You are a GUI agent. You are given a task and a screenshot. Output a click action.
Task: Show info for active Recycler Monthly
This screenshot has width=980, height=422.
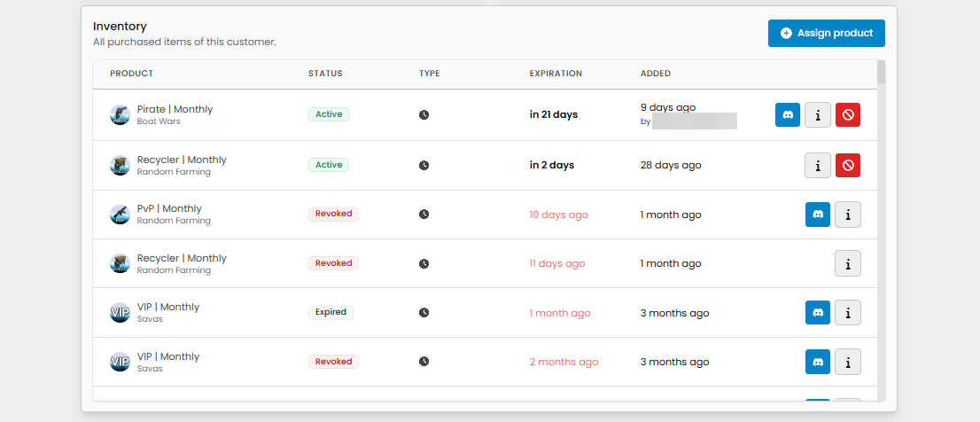tap(817, 165)
